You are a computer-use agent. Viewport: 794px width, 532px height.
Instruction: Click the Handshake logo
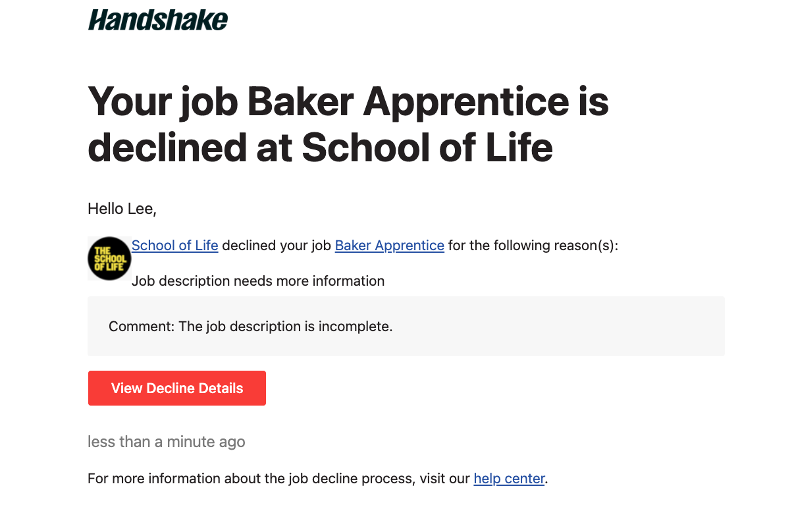pos(158,20)
